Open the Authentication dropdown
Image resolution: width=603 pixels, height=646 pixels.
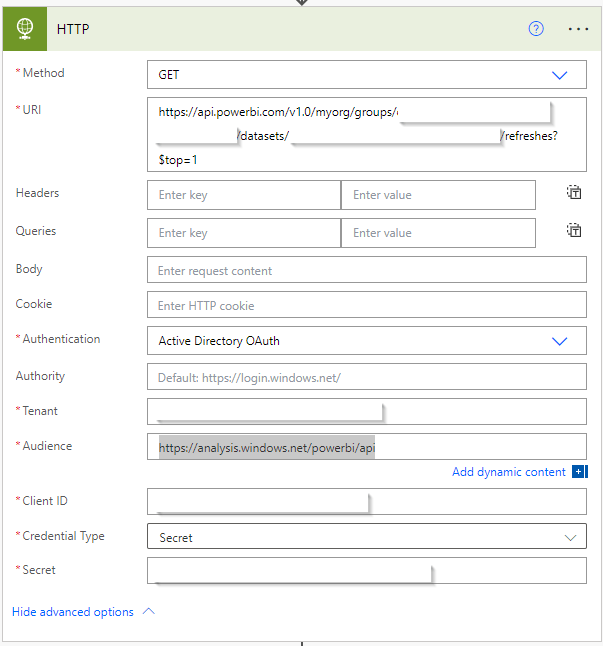tap(559, 341)
